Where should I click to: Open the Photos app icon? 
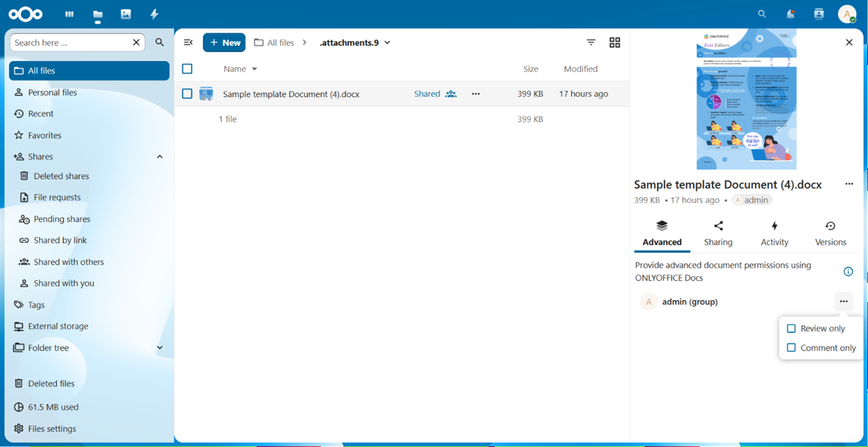(126, 14)
